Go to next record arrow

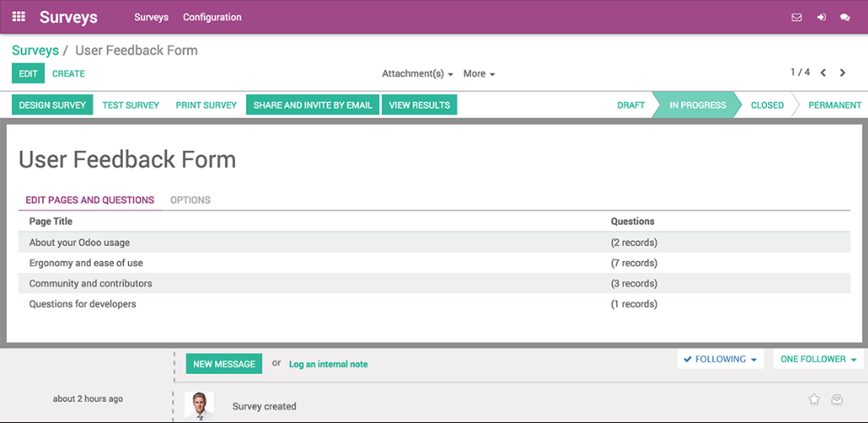(x=843, y=73)
